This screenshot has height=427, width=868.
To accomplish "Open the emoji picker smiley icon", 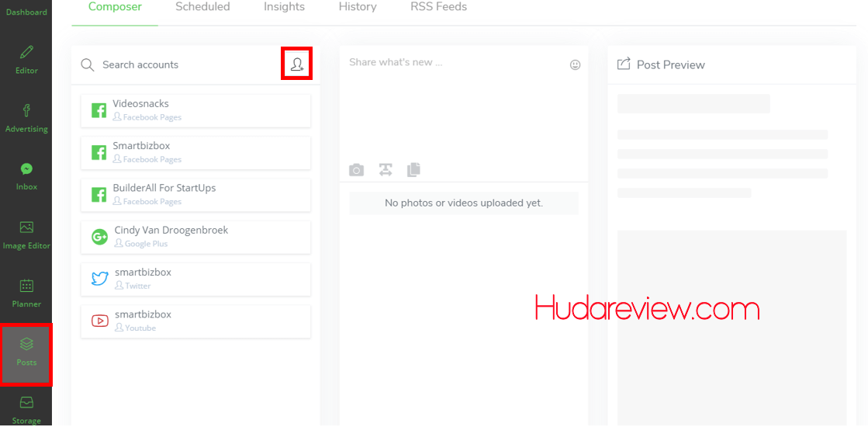I will pos(575,65).
